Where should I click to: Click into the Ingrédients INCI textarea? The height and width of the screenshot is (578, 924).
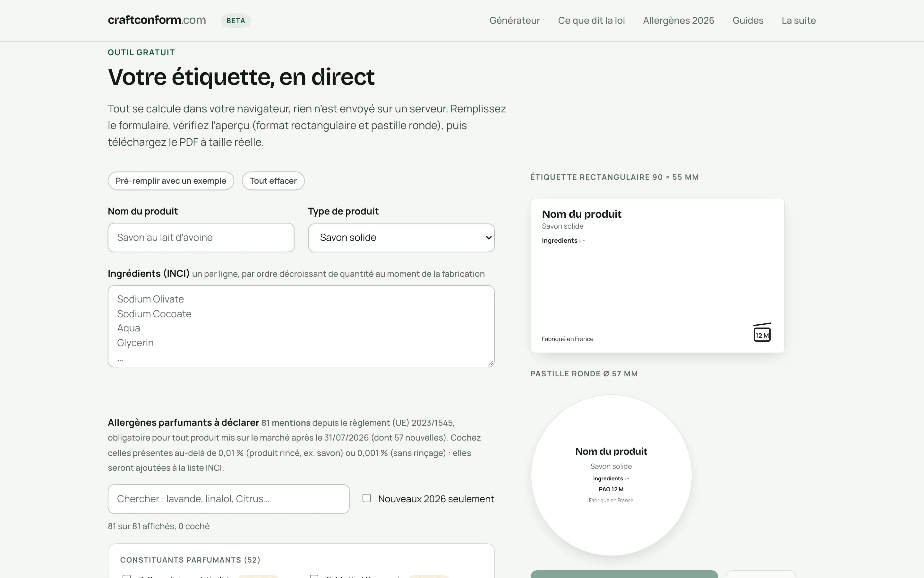click(x=301, y=326)
